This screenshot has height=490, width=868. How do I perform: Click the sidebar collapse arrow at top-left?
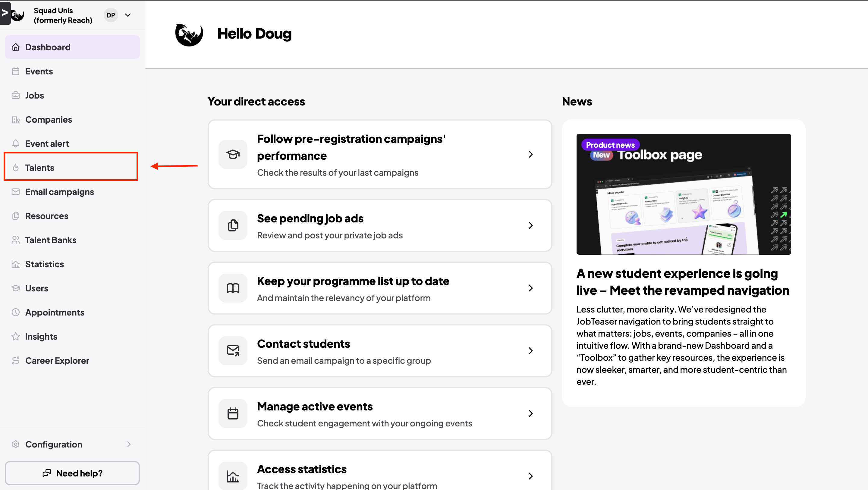5,13
